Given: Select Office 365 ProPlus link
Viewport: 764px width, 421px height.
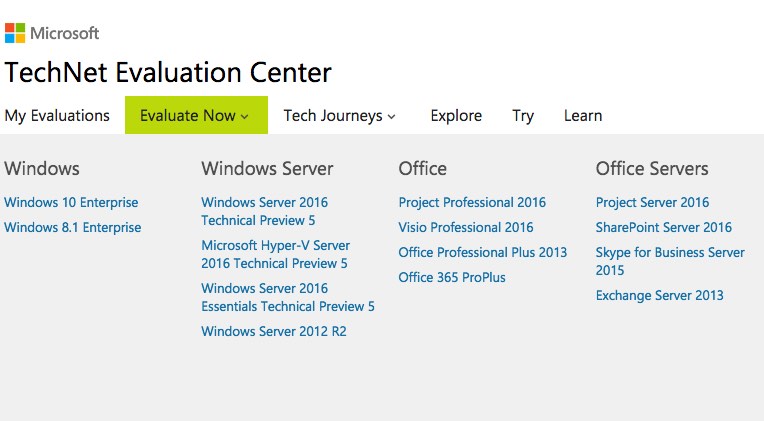Looking at the screenshot, I should click(x=452, y=277).
